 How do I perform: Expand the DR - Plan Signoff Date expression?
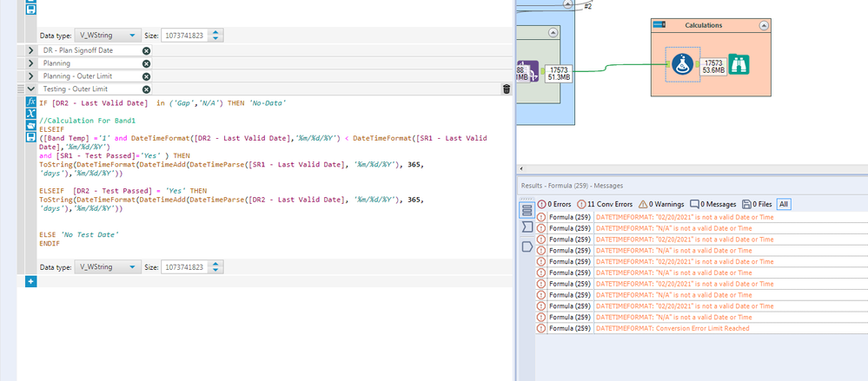click(x=31, y=50)
